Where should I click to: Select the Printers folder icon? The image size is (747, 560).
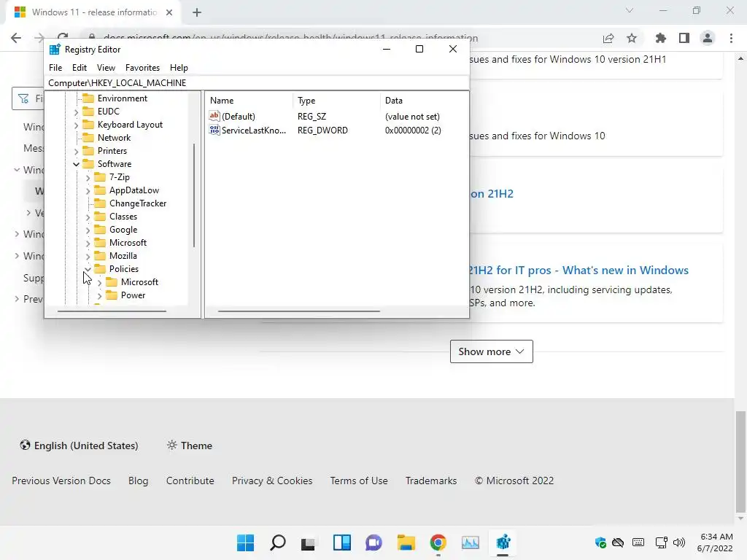pyautogui.click(x=88, y=150)
